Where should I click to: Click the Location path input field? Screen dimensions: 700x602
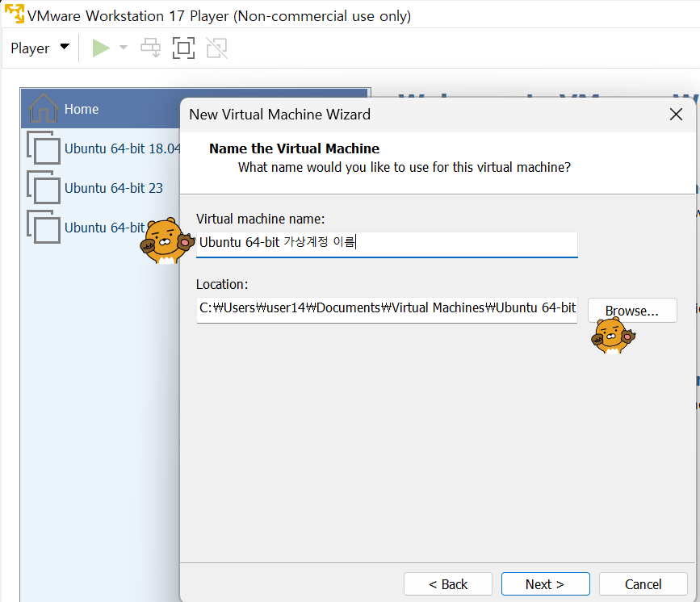tap(387, 310)
